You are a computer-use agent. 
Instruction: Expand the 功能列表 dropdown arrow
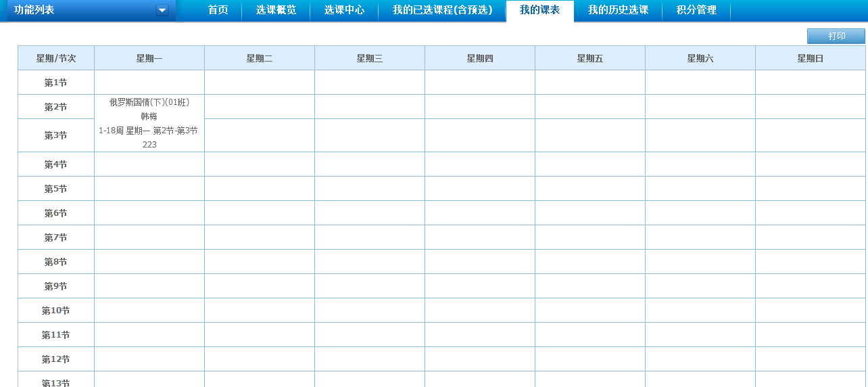coord(162,10)
